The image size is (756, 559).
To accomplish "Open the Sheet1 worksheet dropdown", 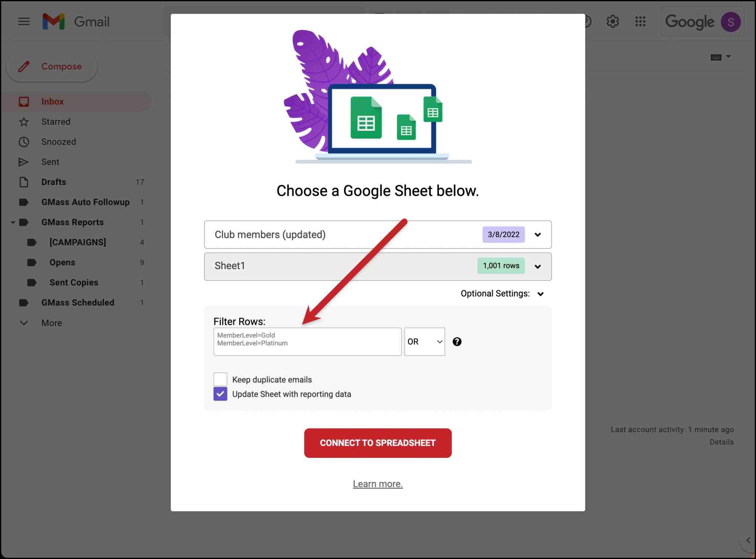I will coord(538,266).
